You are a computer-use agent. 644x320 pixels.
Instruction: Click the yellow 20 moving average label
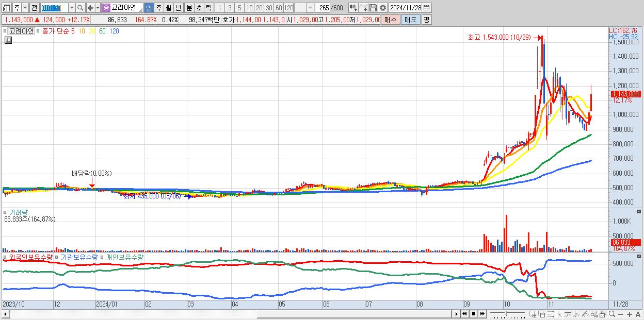pyautogui.click(x=92, y=31)
